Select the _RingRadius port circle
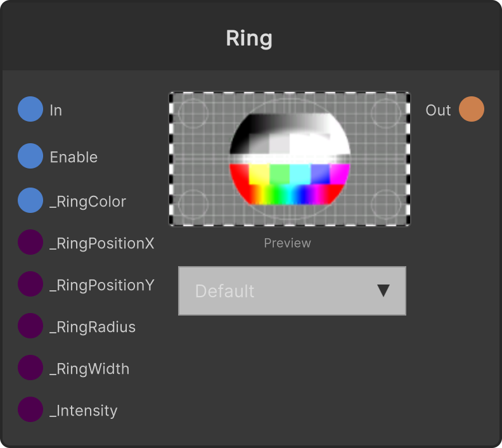502x448 pixels. 30,326
